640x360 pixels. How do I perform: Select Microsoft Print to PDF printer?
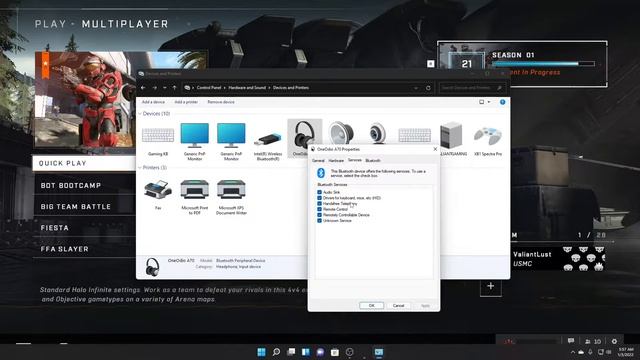pyautogui.click(x=194, y=196)
